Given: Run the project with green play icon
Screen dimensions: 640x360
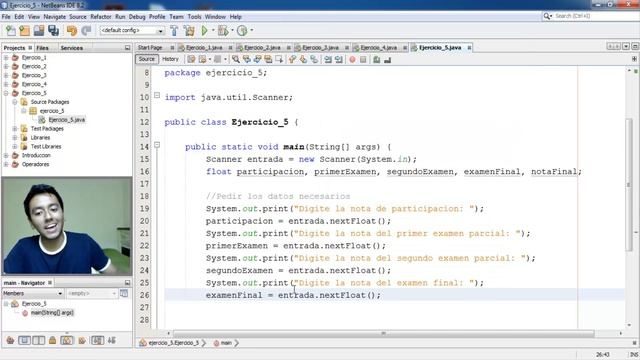Looking at the screenshot, I should coord(204,31).
